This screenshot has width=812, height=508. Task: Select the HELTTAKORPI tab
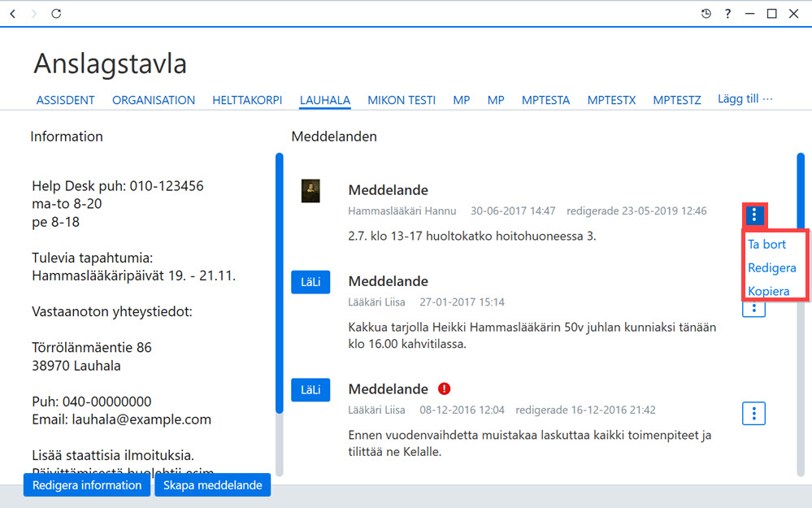(247, 100)
